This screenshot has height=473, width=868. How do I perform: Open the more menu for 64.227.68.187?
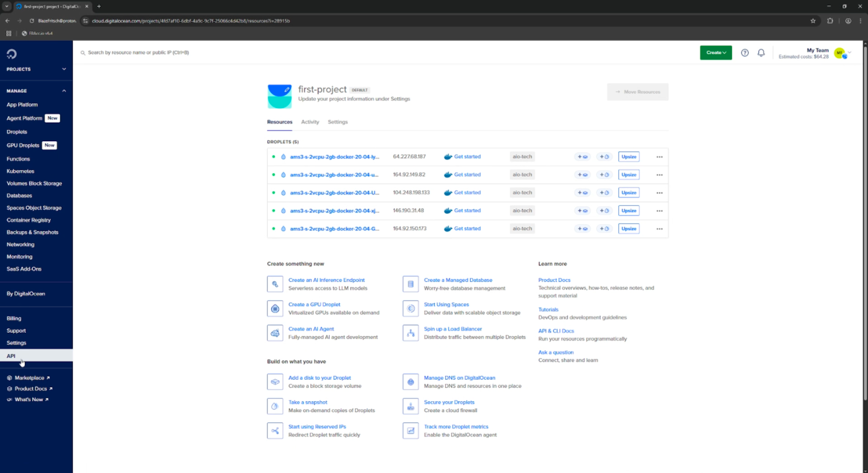[x=659, y=157]
